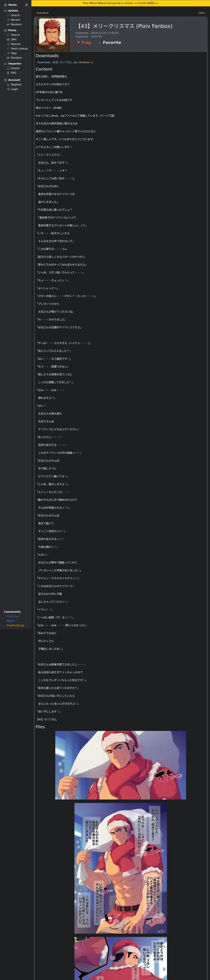210x980 pixels.
Task: Click the Home icon in sidebar
Action: pyautogui.click(x=6, y=5)
